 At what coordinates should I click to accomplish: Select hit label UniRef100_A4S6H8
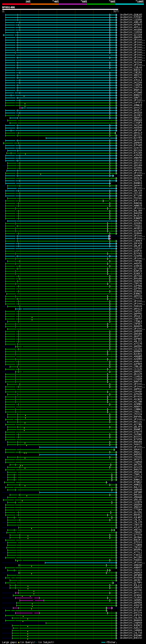click(131, 30)
